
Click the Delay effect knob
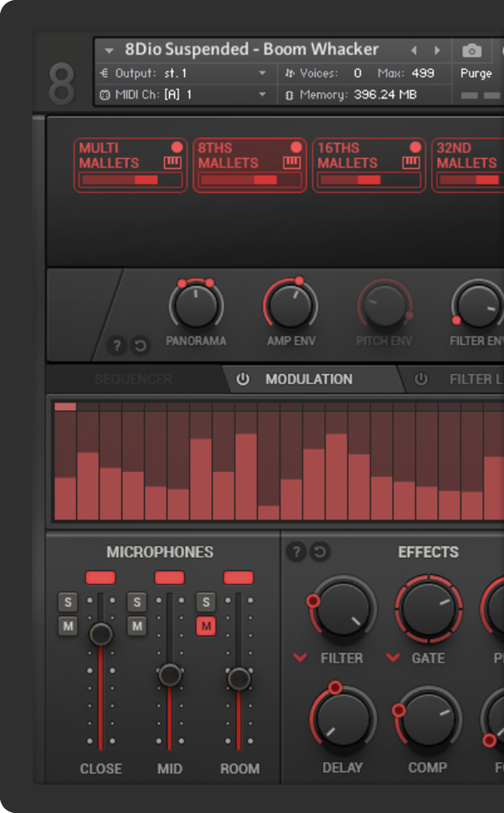(343, 719)
